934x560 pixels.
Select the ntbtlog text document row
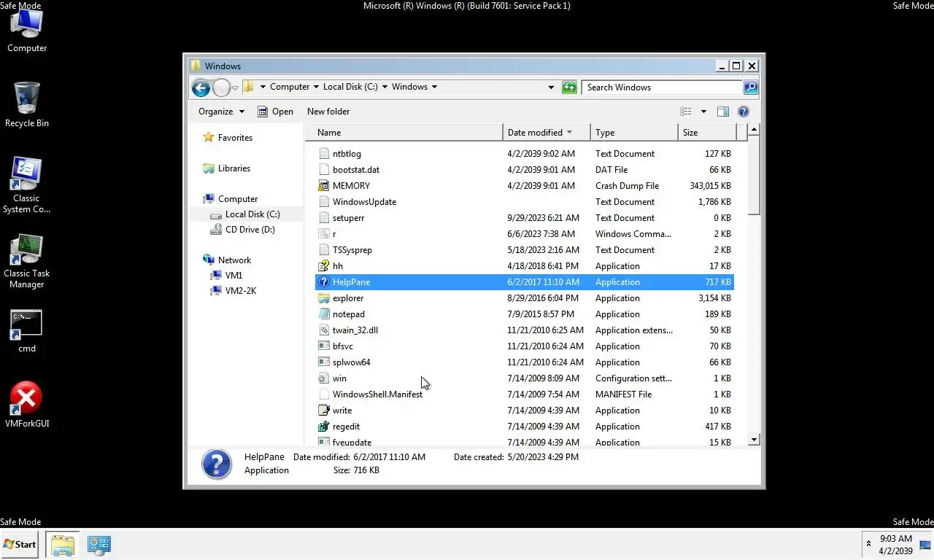525,154
